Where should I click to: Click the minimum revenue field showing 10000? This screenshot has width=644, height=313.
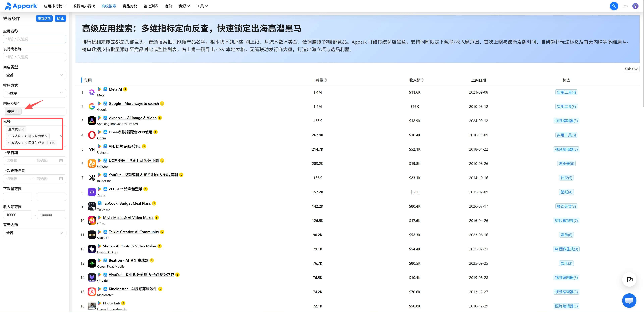pyautogui.click(x=17, y=215)
